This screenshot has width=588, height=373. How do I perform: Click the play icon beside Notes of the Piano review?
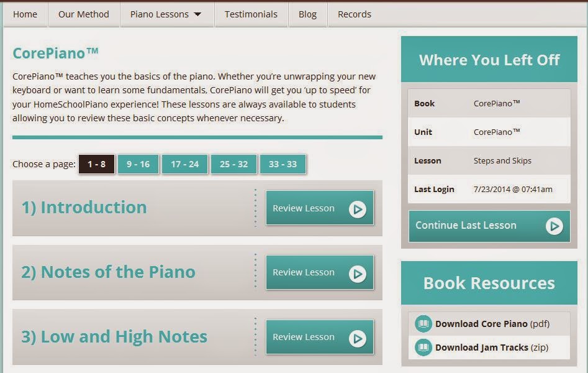click(358, 272)
